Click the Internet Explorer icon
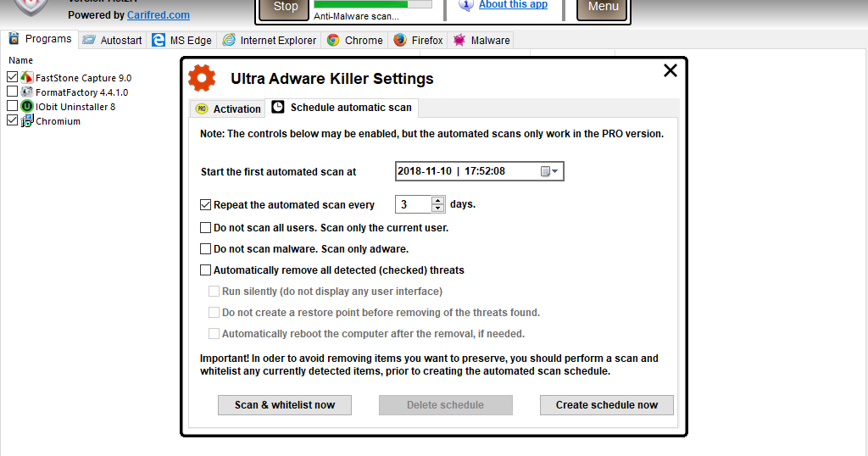The image size is (868, 456). point(229,40)
